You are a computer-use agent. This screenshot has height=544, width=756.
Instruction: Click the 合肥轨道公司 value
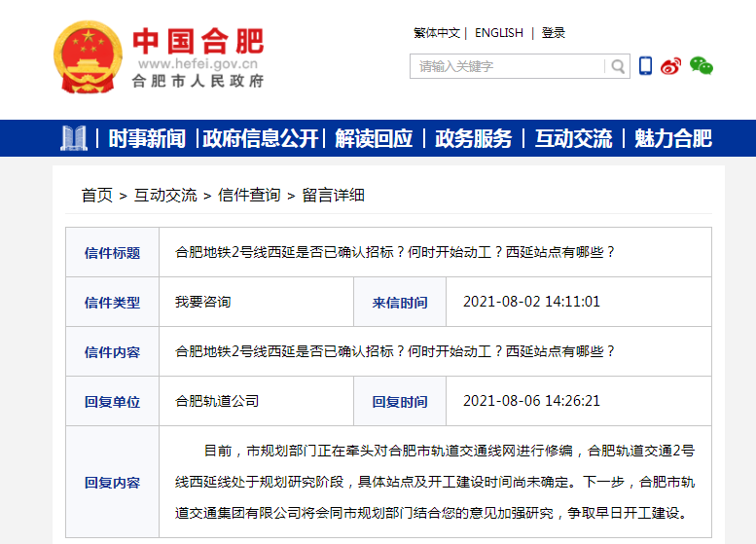217,401
